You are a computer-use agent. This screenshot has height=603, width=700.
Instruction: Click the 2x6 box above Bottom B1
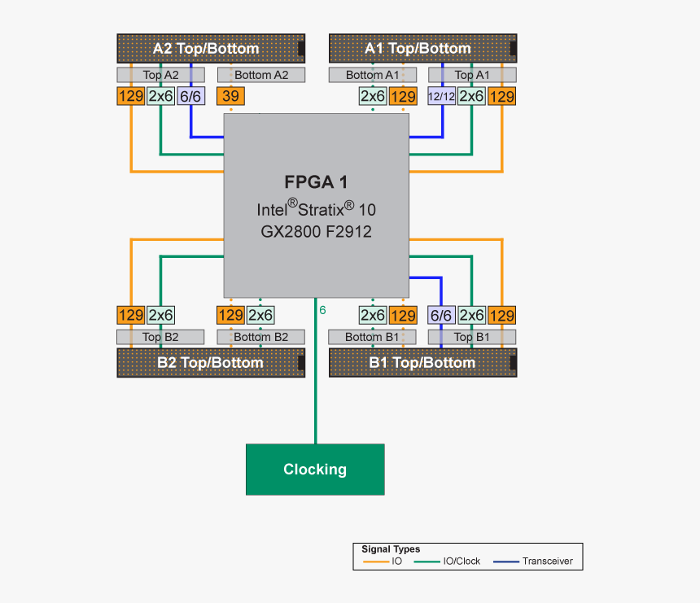[373, 315]
